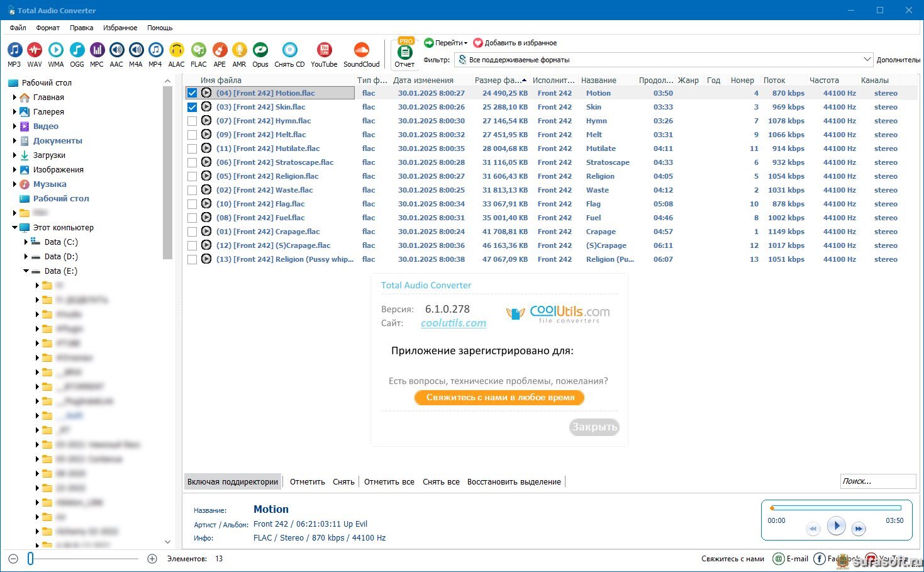Image resolution: width=924 pixels, height=572 pixels.
Task: Open the Формат menu
Action: (x=48, y=28)
